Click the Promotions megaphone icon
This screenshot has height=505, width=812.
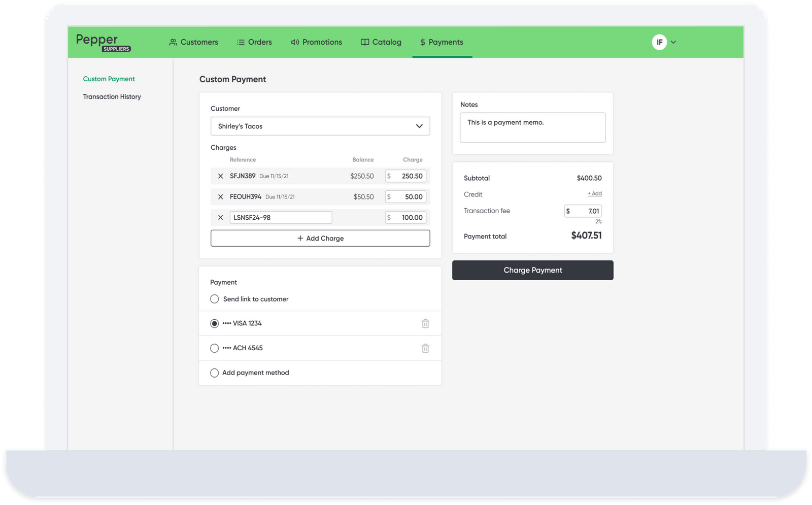pyautogui.click(x=294, y=42)
